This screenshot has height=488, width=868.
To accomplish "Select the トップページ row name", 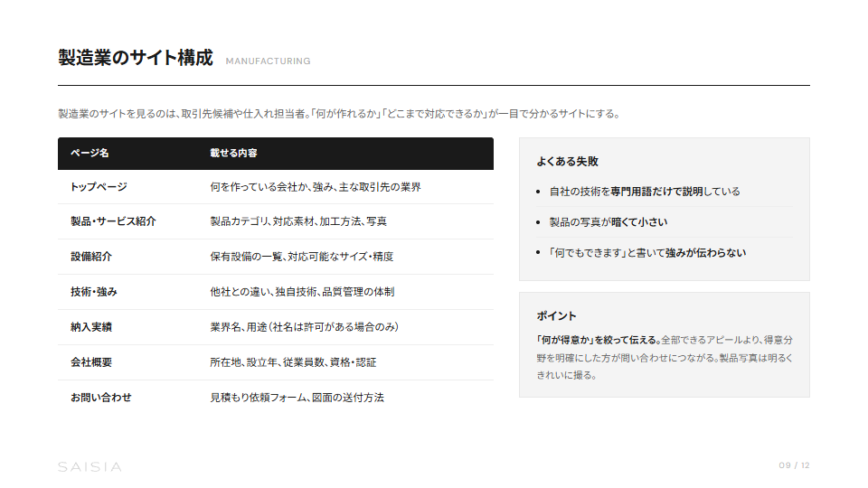I will click(x=99, y=187).
